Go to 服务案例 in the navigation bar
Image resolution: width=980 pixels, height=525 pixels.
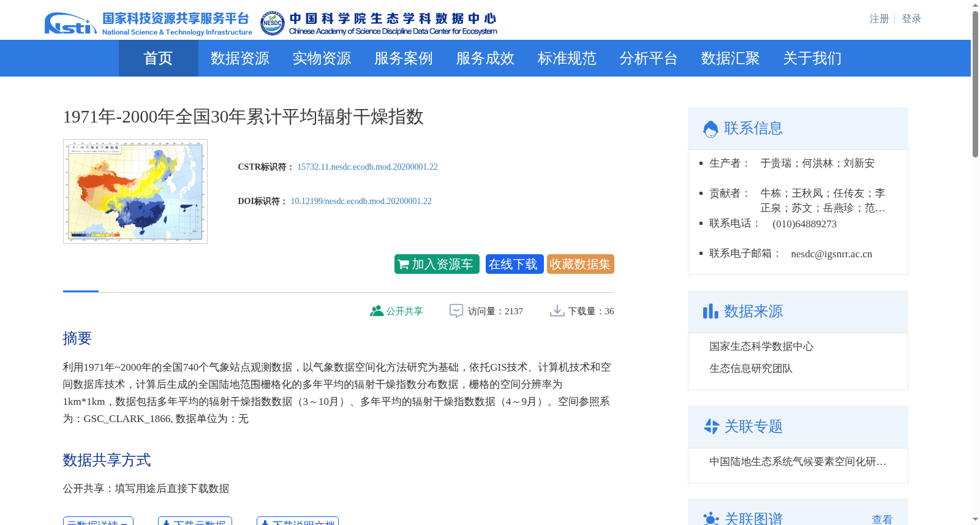(x=404, y=58)
